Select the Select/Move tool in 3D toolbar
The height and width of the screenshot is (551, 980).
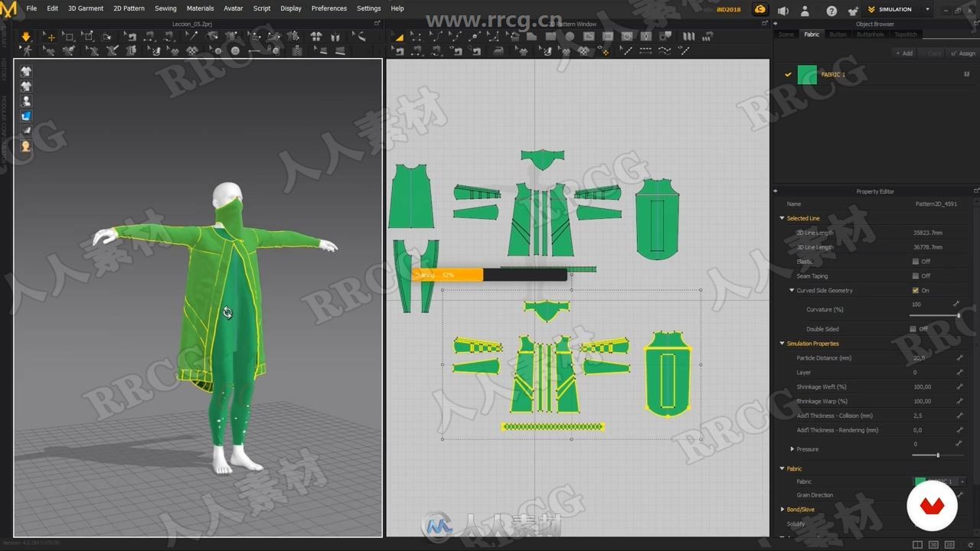[49, 37]
